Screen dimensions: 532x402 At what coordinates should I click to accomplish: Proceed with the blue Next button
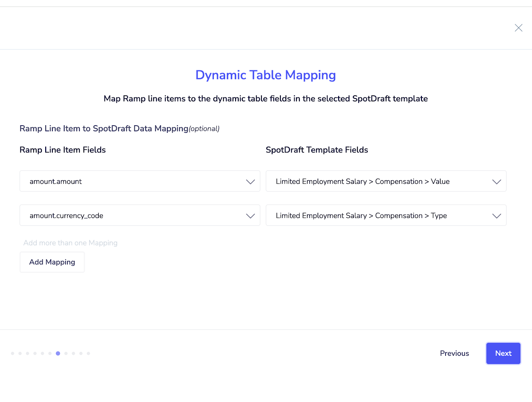pyautogui.click(x=503, y=353)
